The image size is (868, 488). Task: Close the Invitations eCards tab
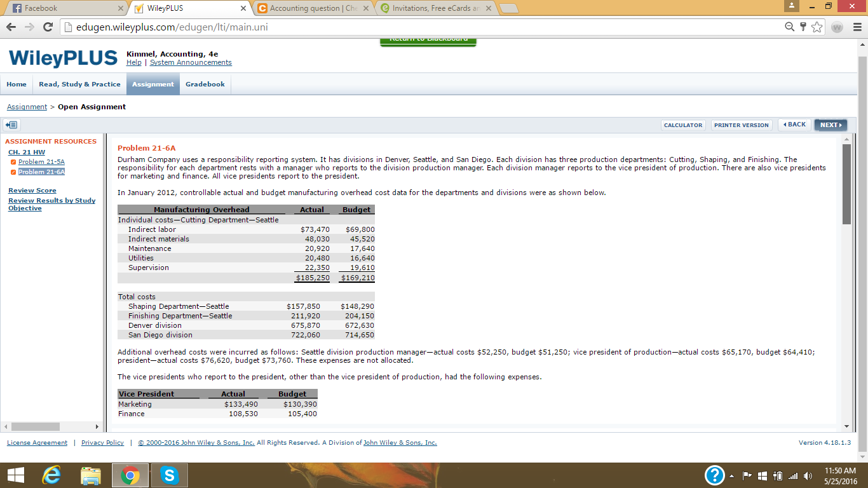tap(489, 8)
